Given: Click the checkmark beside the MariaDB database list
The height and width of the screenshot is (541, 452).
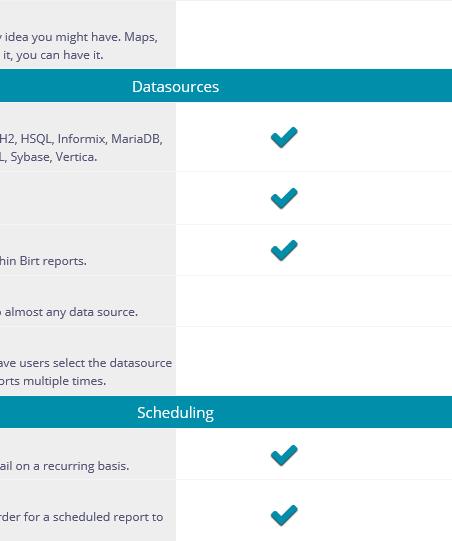Looking at the screenshot, I should (284, 137).
